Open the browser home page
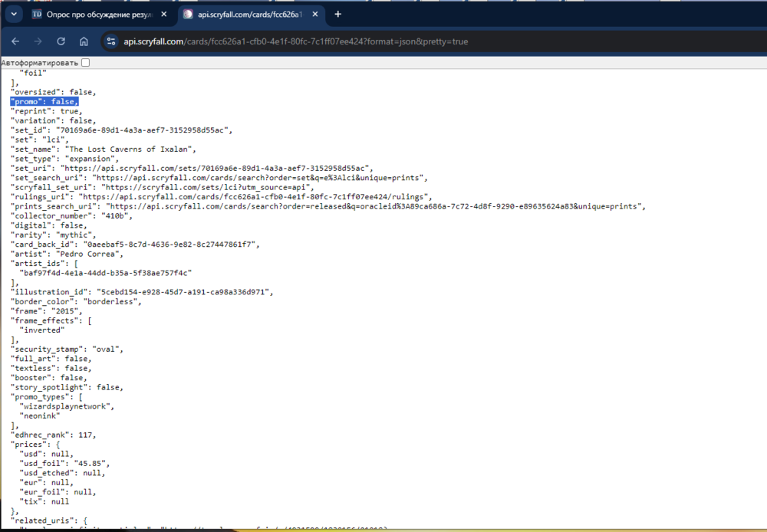The width and height of the screenshot is (767, 532). tap(84, 41)
